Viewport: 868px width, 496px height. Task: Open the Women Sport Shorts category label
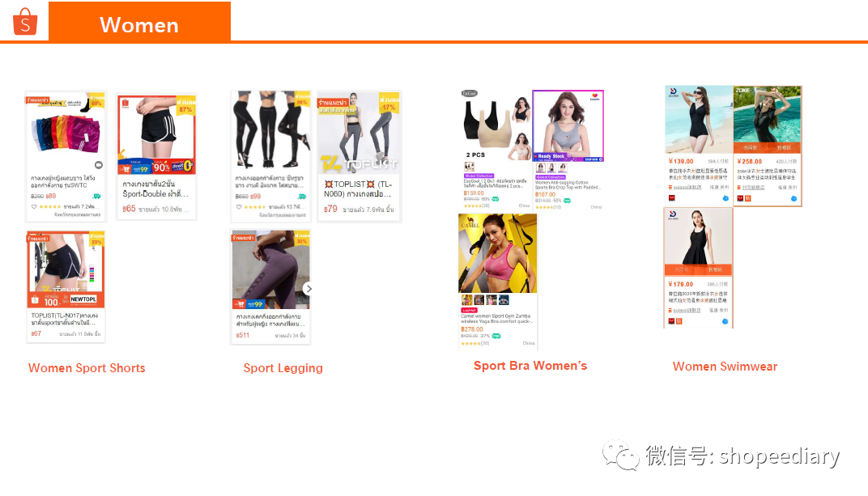87,368
